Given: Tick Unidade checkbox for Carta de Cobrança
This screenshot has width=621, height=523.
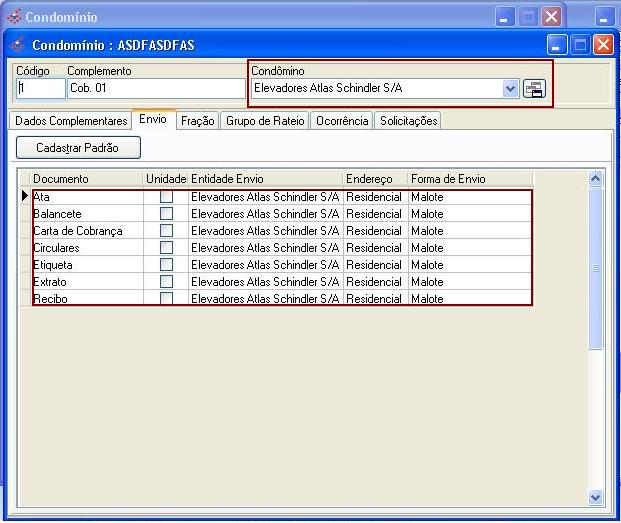Looking at the screenshot, I should (166, 231).
